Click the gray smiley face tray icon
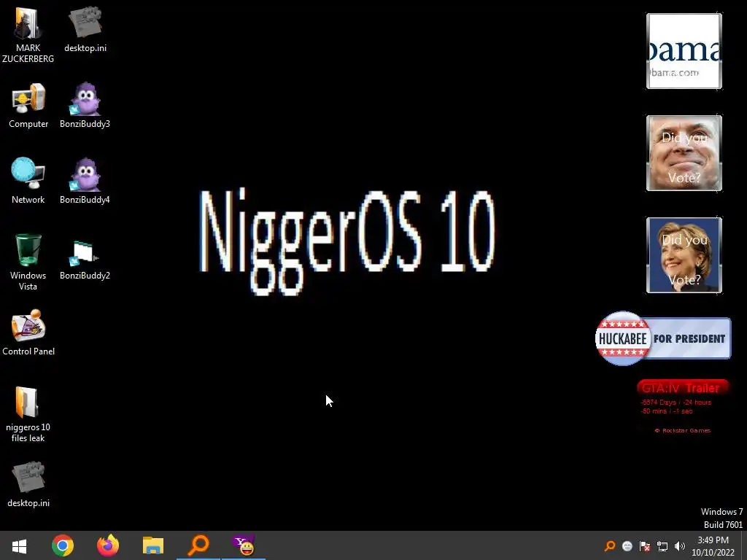This screenshot has width=747, height=560. (x=627, y=546)
